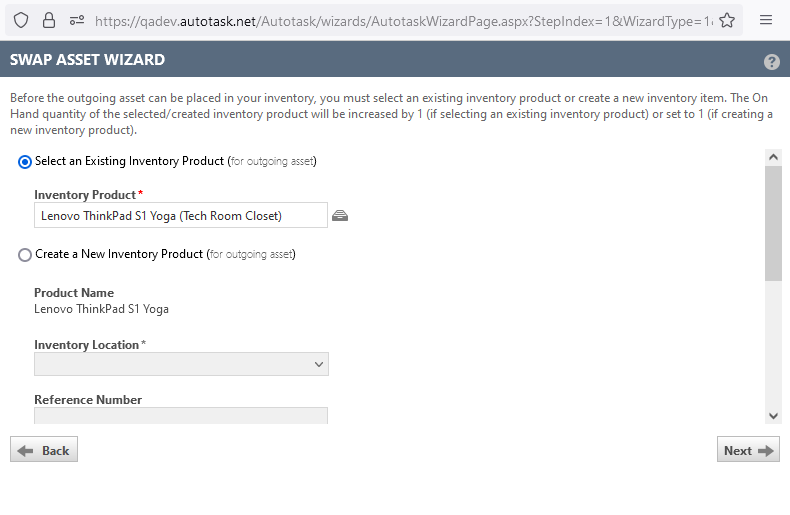Click the padlock site security icon
The height and width of the screenshot is (515, 790).
[49, 20]
